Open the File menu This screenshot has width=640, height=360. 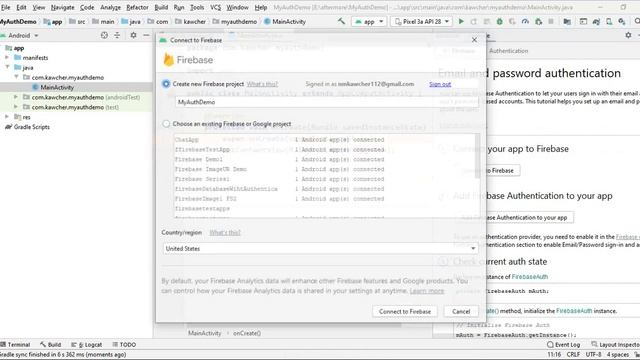tap(5, 7)
